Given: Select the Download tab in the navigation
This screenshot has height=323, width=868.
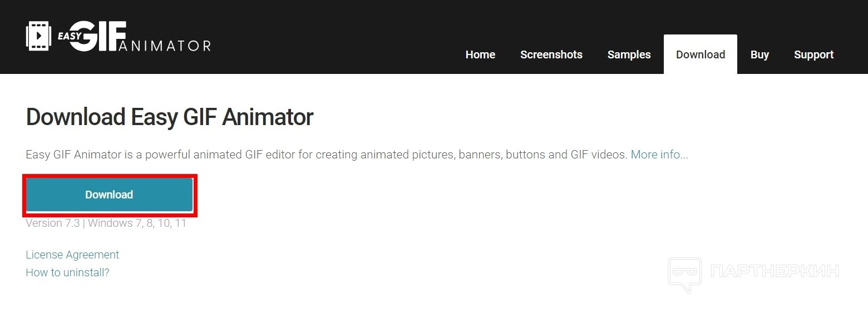Looking at the screenshot, I should pyautogui.click(x=700, y=54).
